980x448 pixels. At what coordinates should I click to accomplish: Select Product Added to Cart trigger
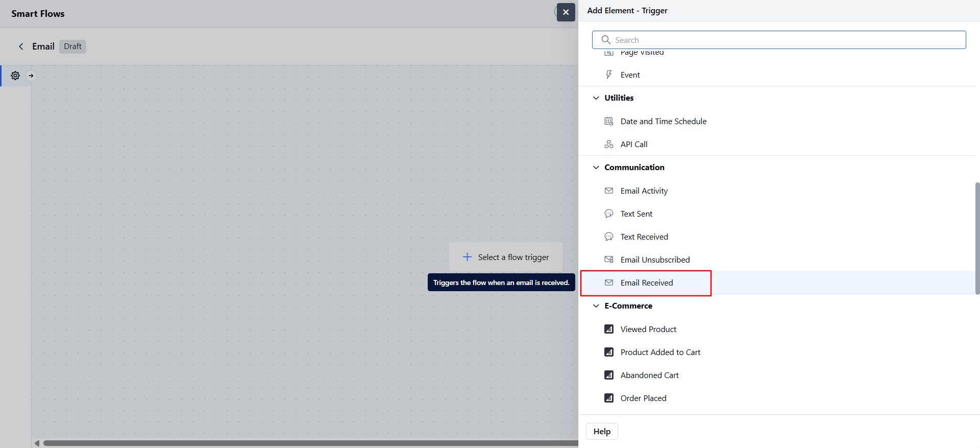(x=777, y=352)
